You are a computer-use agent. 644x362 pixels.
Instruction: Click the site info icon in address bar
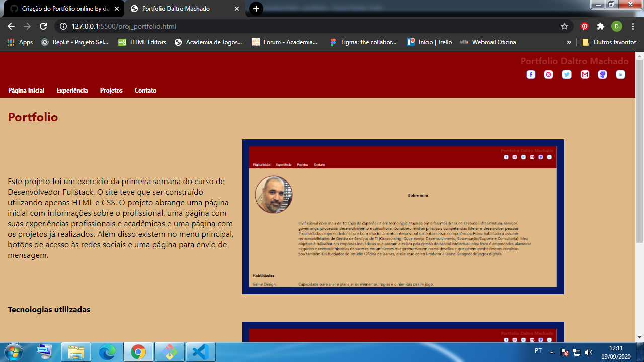63,26
